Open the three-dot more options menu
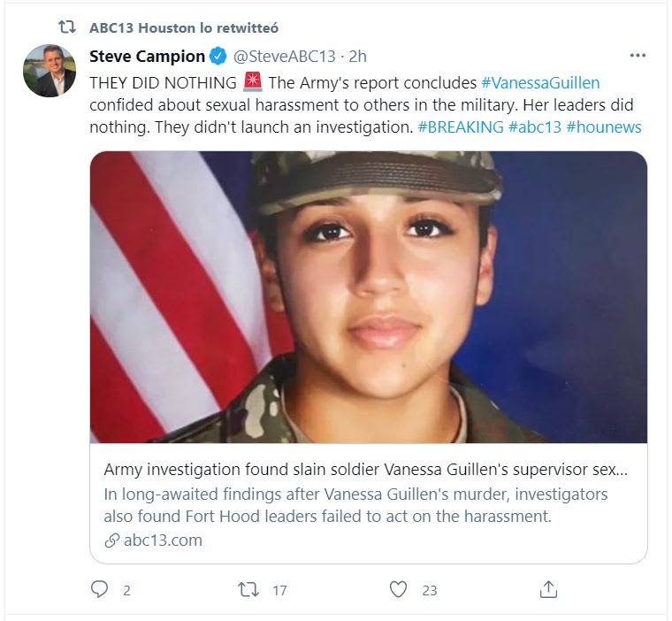The image size is (672, 621). (638, 56)
